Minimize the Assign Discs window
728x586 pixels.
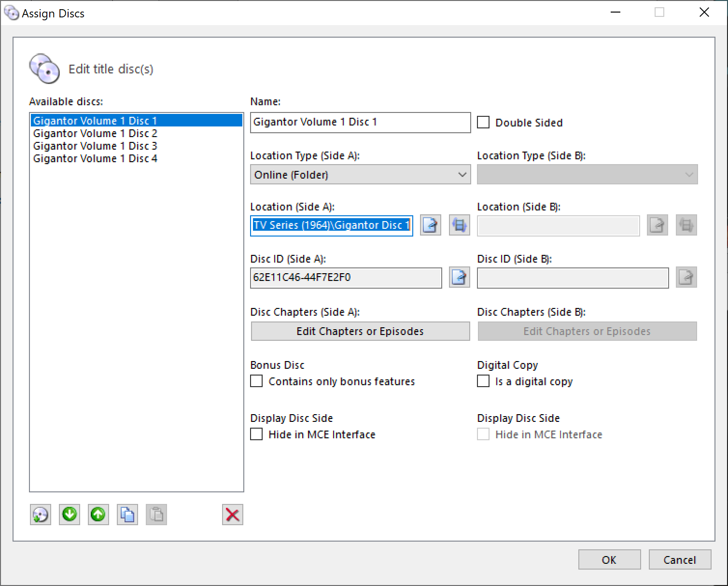[616, 13]
